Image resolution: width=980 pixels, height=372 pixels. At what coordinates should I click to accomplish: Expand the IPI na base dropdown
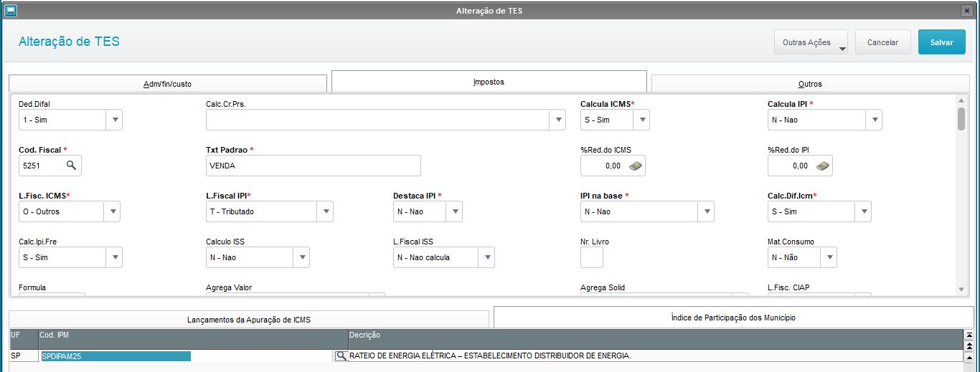point(706,211)
